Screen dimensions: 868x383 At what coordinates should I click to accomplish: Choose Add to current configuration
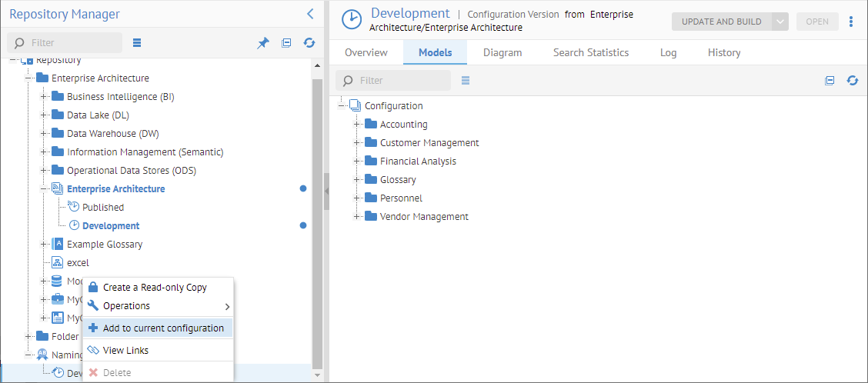pyautogui.click(x=163, y=328)
